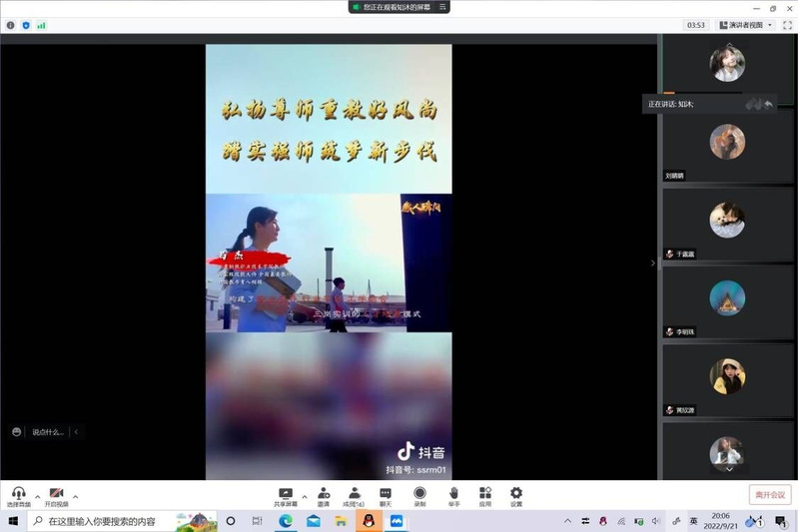This screenshot has height=532, width=798.
Task: Click the 说点什么 chat input field
Action: tap(48, 432)
